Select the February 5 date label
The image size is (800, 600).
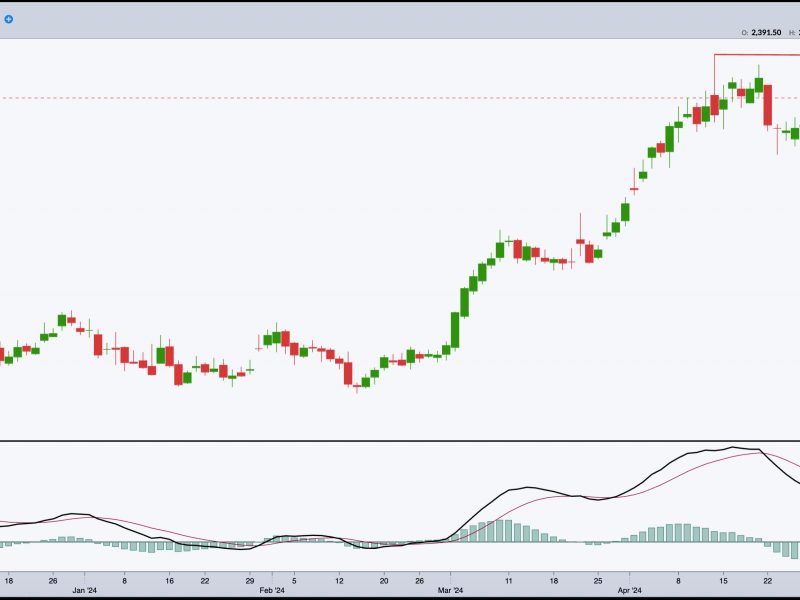coord(294,581)
